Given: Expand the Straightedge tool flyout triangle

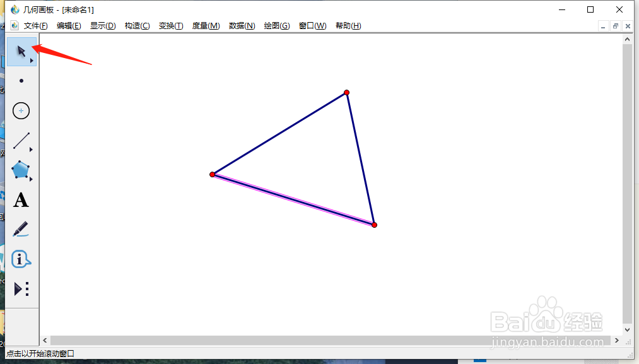Looking at the screenshot, I should [x=31, y=150].
